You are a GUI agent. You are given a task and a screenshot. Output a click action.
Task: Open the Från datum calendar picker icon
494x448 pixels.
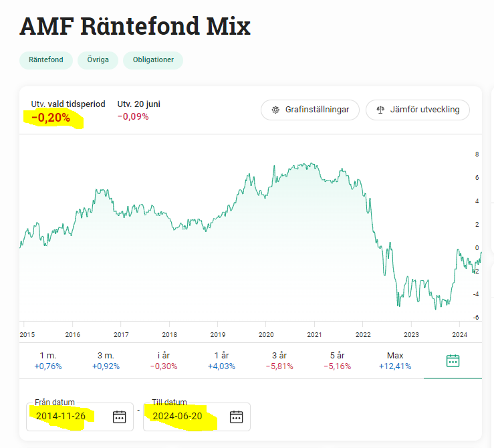tap(119, 417)
